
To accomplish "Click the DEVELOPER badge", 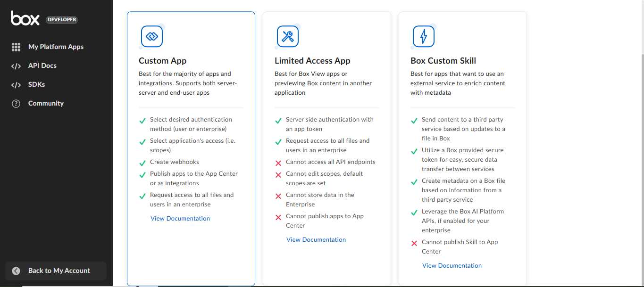I will [62, 20].
